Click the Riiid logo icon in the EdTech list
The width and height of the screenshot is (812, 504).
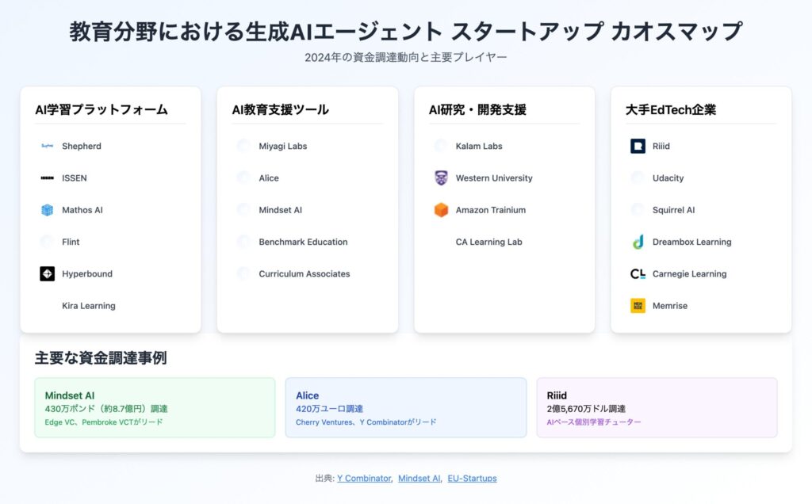click(638, 146)
